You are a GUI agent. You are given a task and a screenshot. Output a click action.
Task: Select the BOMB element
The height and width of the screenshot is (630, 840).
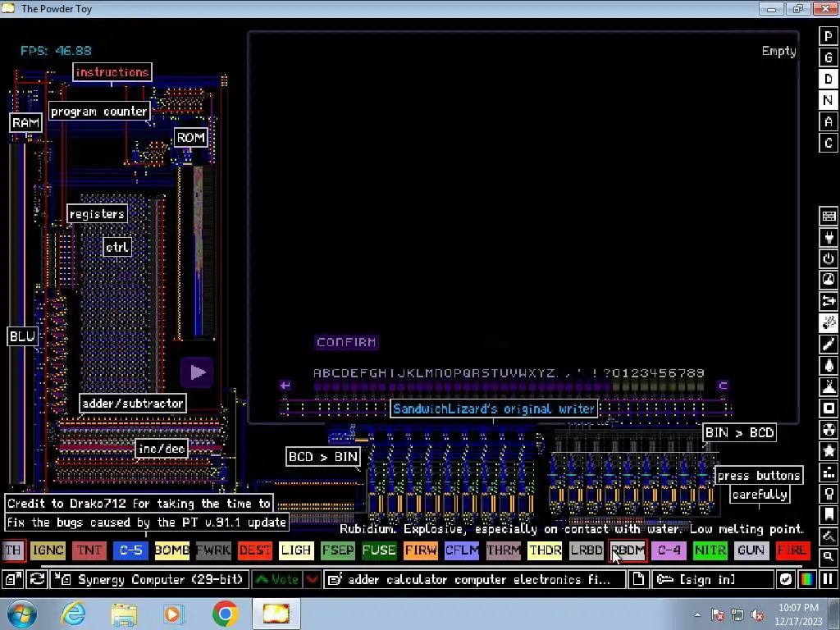click(x=171, y=550)
